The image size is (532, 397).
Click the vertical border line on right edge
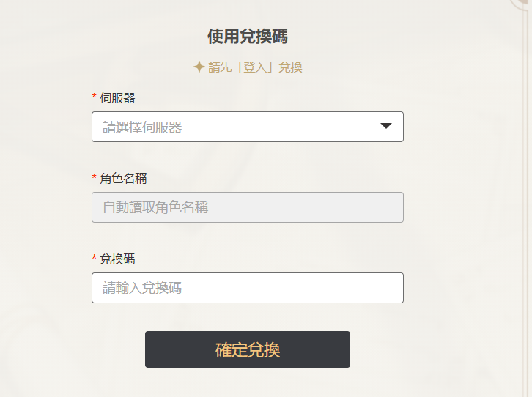click(x=525, y=204)
